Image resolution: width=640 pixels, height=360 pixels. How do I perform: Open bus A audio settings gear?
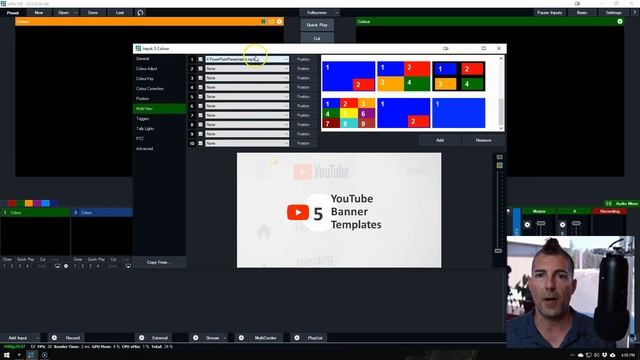562,224
